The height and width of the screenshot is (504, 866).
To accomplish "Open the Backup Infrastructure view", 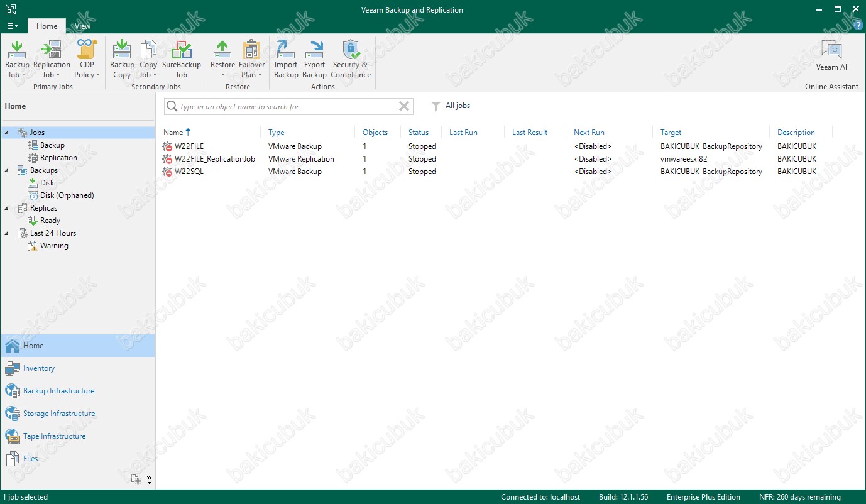I will 58,391.
